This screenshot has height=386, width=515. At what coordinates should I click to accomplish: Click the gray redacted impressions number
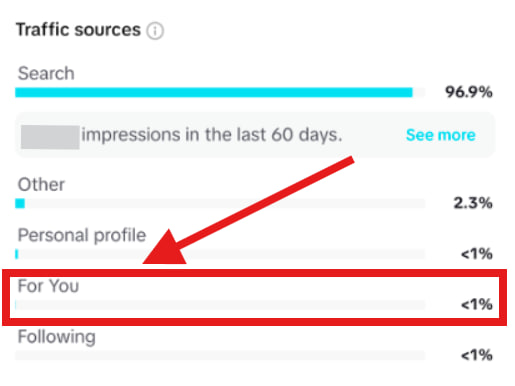(50, 137)
